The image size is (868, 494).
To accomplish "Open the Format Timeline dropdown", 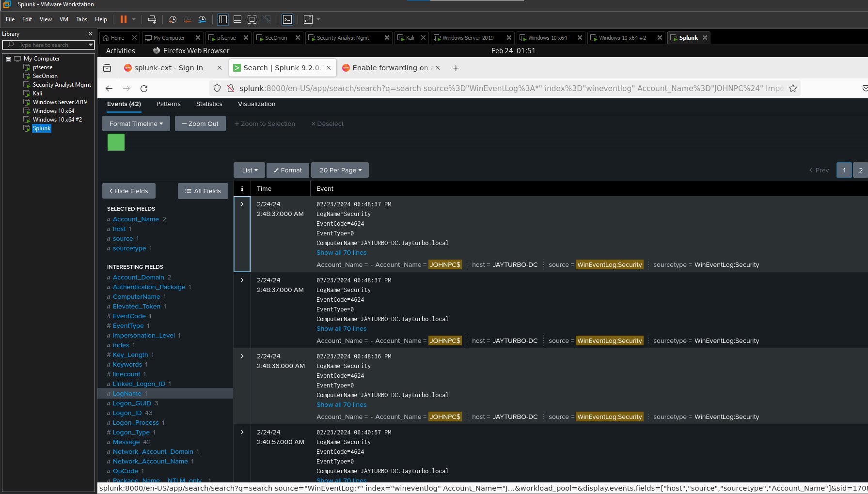I will tap(136, 123).
